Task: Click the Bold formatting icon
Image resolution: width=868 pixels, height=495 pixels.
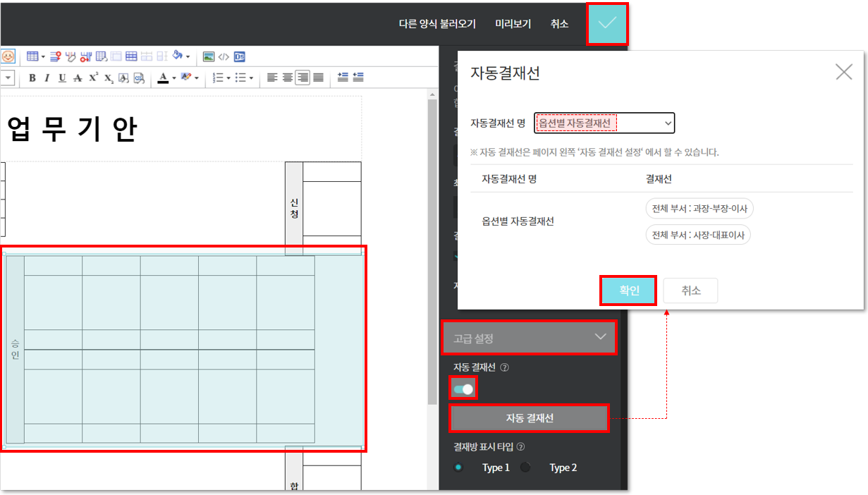Action: (32, 78)
